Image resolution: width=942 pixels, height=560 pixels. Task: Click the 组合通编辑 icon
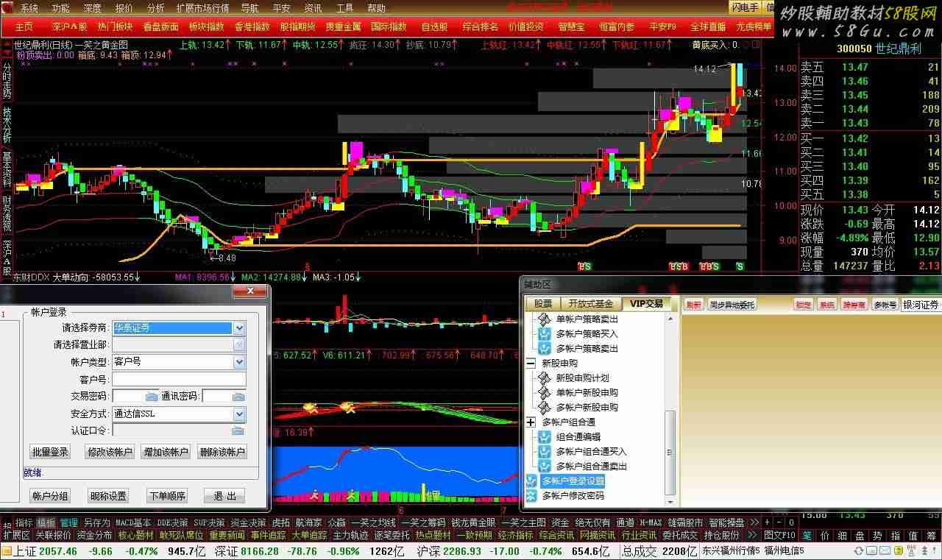click(x=545, y=437)
